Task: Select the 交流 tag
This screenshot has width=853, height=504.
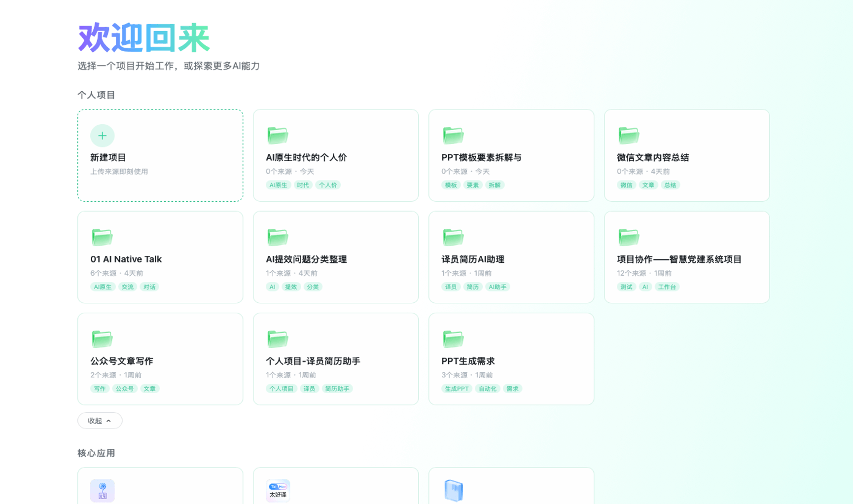Action: coord(128,287)
